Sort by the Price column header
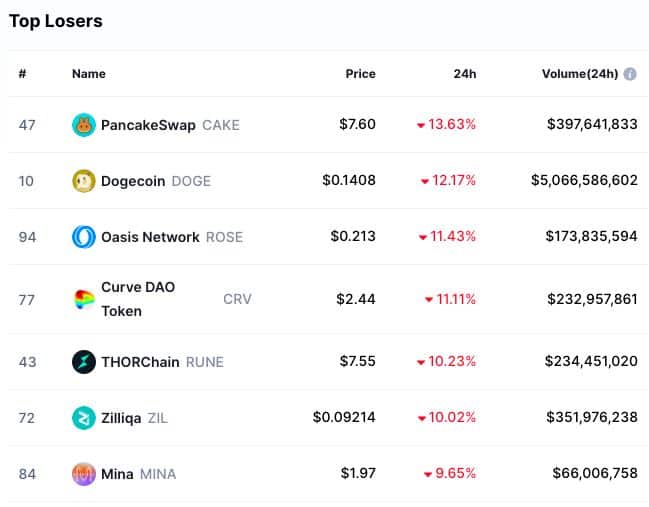The width and height of the screenshot is (649, 507). (360, 74)
